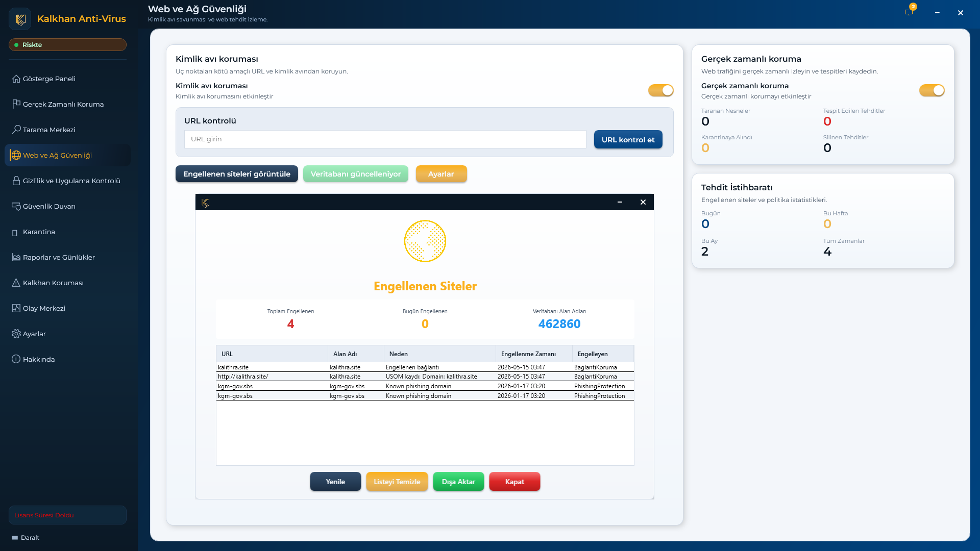The height and width of the screenshot is (551, 980).
Task: Click the green Dışa Aktar button
Action: point(458,482)
